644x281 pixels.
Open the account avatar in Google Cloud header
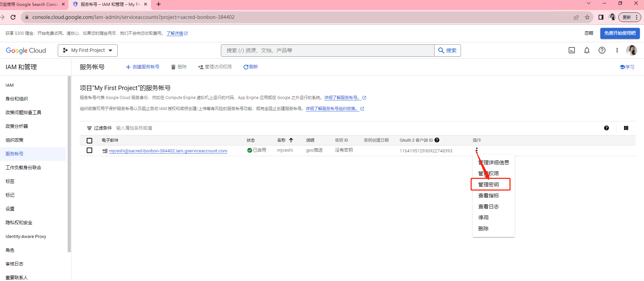632,51
